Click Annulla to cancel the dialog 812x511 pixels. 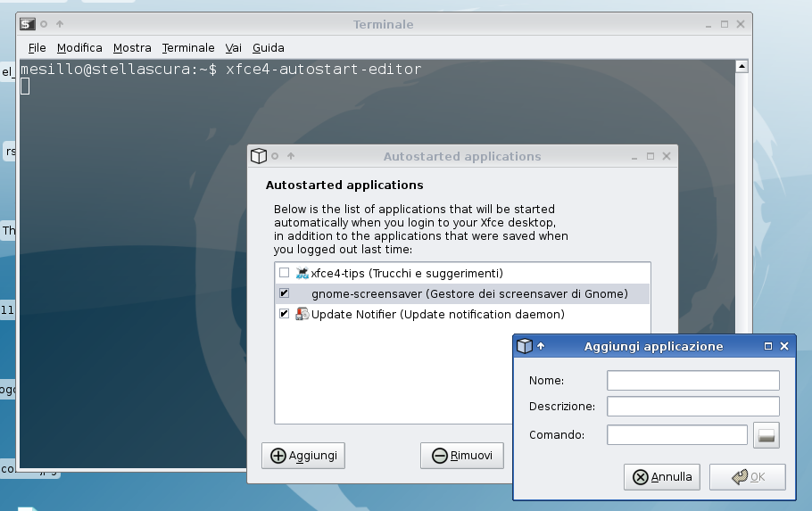[x=662, y=477]
